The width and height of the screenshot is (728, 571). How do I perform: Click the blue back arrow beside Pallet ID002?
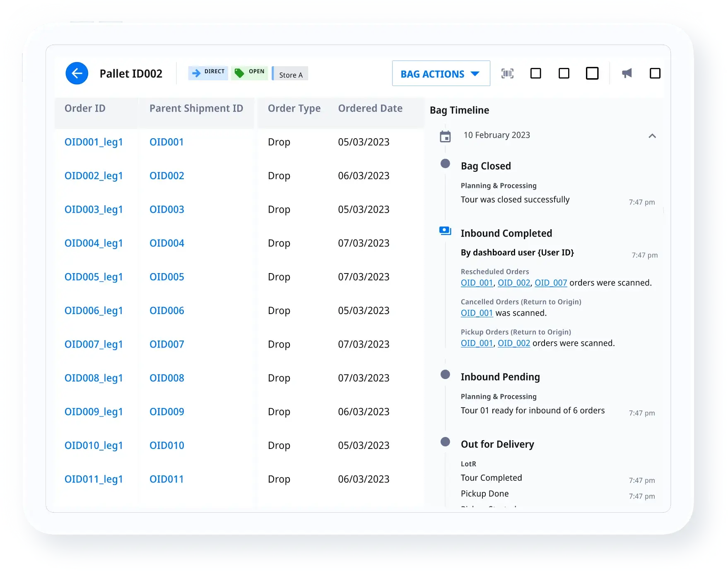(x=77, y=73)
